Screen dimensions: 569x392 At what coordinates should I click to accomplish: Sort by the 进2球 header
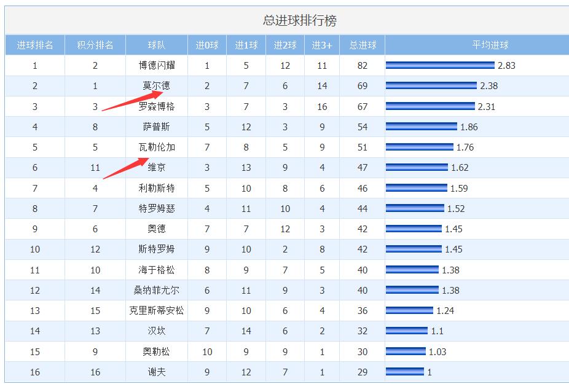(x=284, y=44)
